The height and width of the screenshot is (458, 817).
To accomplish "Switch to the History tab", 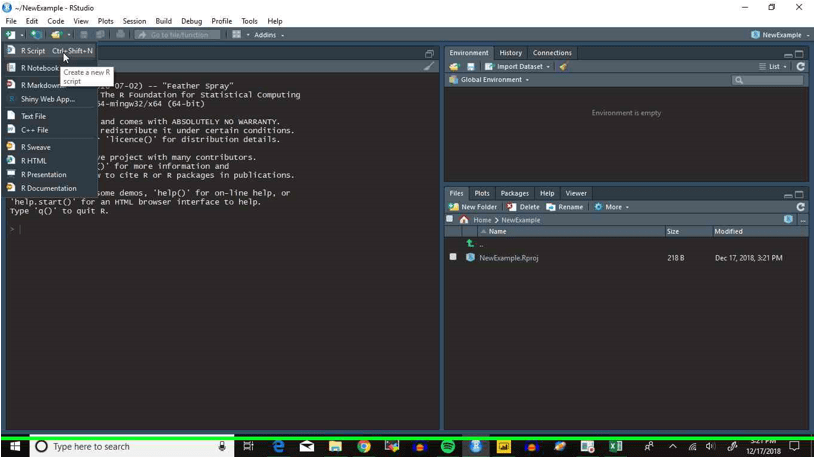I will pos(510,53).
